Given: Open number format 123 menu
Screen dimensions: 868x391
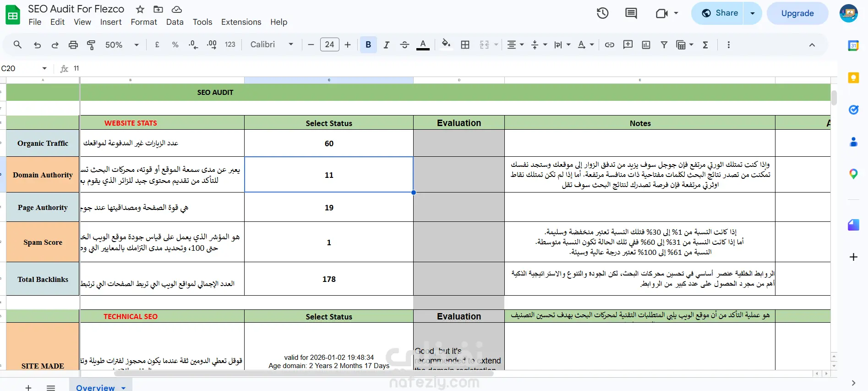Looking at the screenshot, I should coord(230,44).
